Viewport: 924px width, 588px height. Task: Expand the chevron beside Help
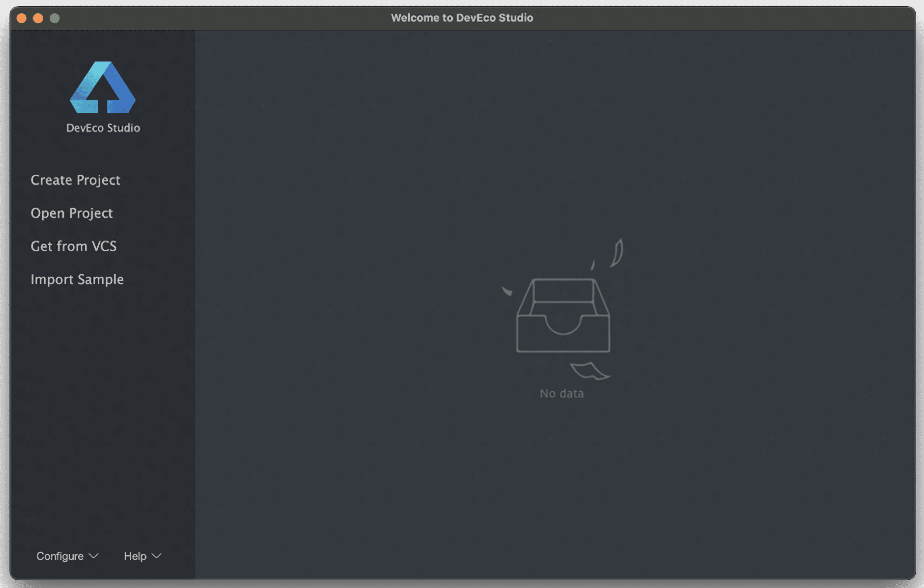tap(156, 556)
